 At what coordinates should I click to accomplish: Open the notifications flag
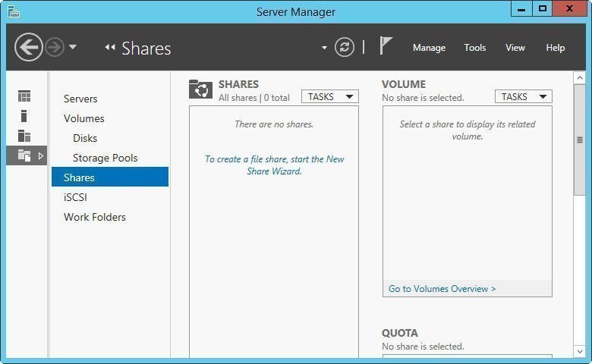coord(386,47)
